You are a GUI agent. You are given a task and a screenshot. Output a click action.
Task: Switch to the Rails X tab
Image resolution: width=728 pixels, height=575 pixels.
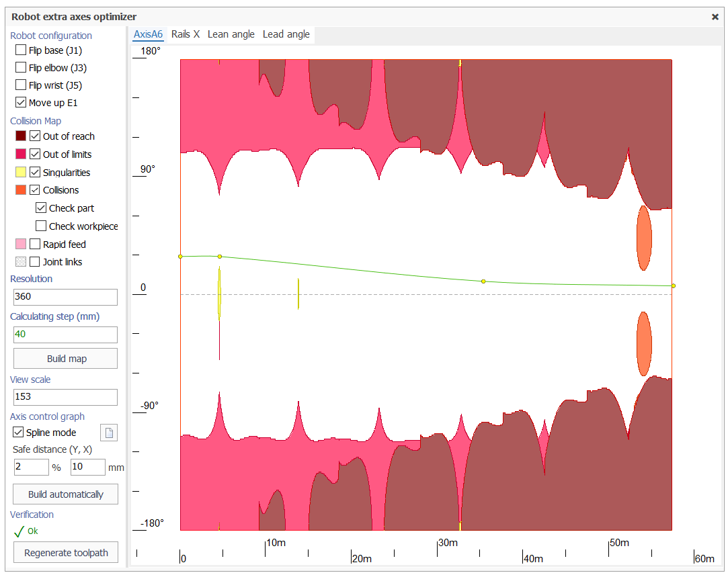(186, 34)
